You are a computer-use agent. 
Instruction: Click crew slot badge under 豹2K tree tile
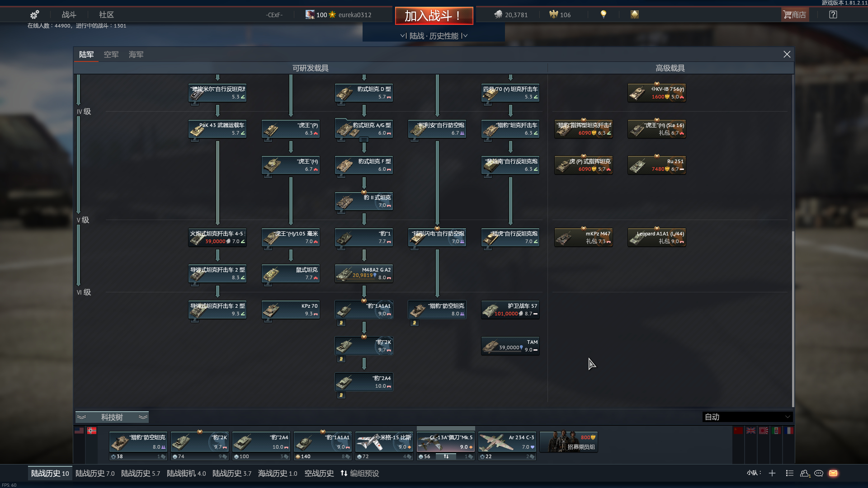(x=341, y=359)
